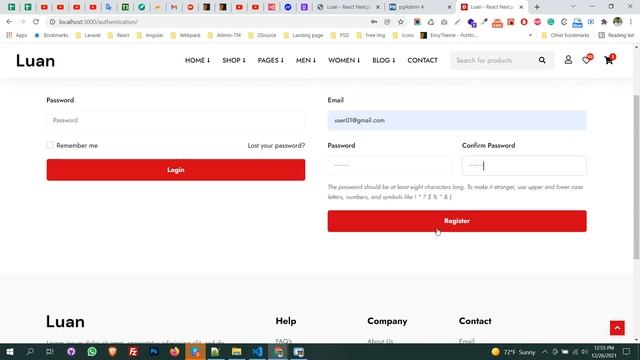Tick the Remember me checkbox
Viewport: 640px width, 360px height.
coord(50,145)
